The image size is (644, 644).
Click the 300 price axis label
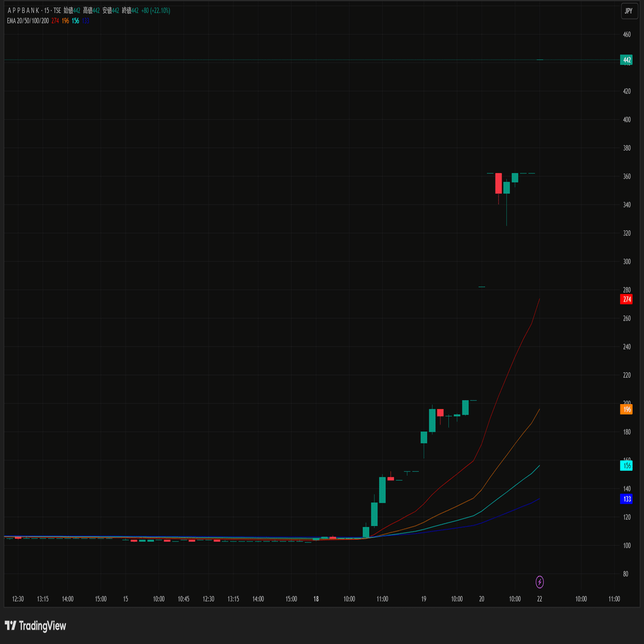pos(627,261)
